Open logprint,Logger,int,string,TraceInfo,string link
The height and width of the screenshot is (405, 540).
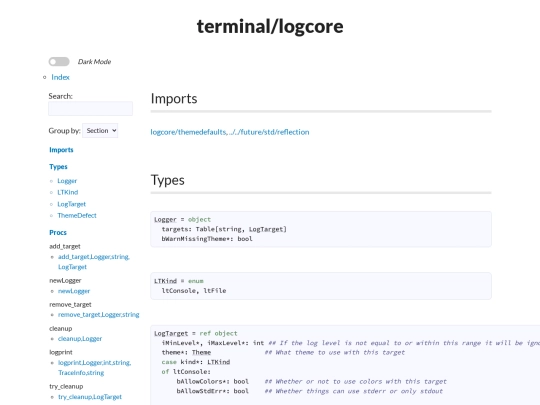(94, 367)
